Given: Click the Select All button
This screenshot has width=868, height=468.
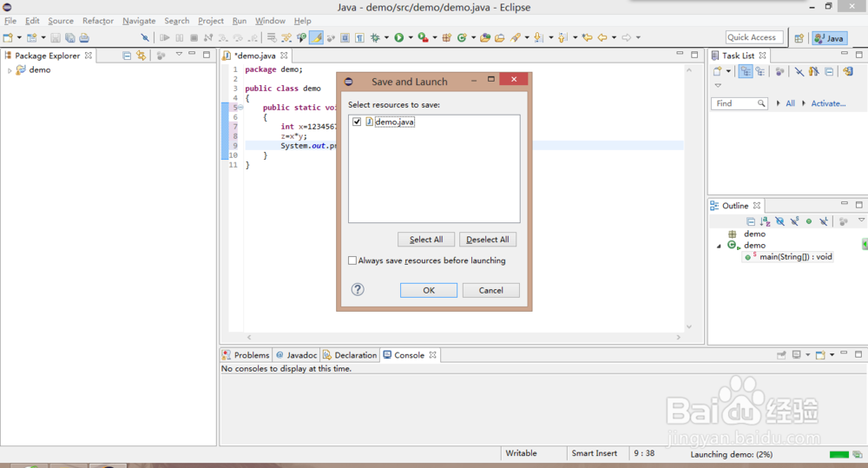Looking at the screenshot, I should point(426,240).
